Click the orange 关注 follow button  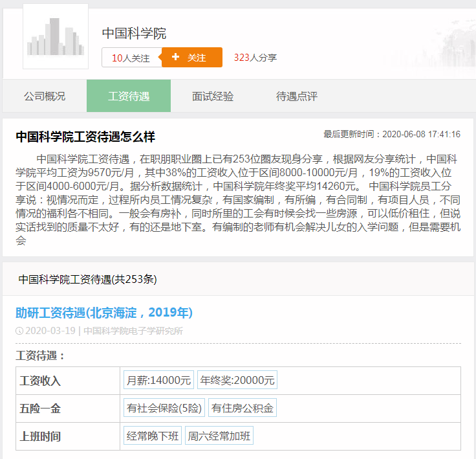point(192,57)
